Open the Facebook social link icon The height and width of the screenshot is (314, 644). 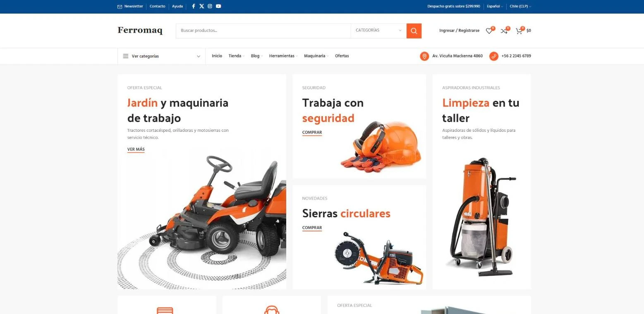193,6
